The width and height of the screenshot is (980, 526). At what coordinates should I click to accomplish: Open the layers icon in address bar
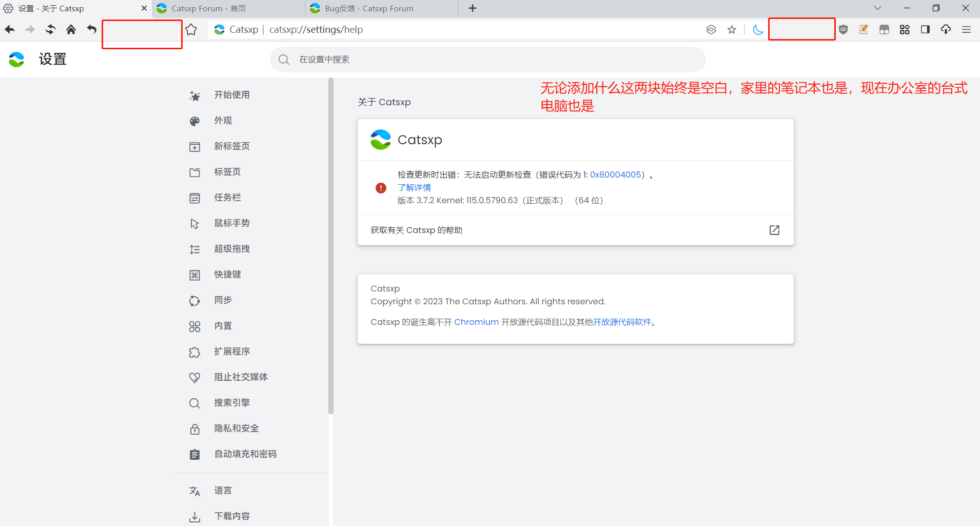[711, 30]
